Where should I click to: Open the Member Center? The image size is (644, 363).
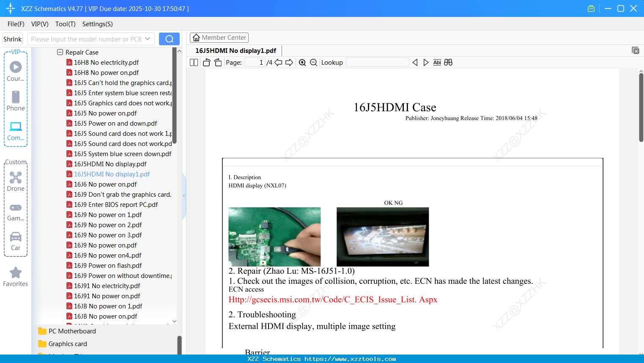tap(219, 38)
